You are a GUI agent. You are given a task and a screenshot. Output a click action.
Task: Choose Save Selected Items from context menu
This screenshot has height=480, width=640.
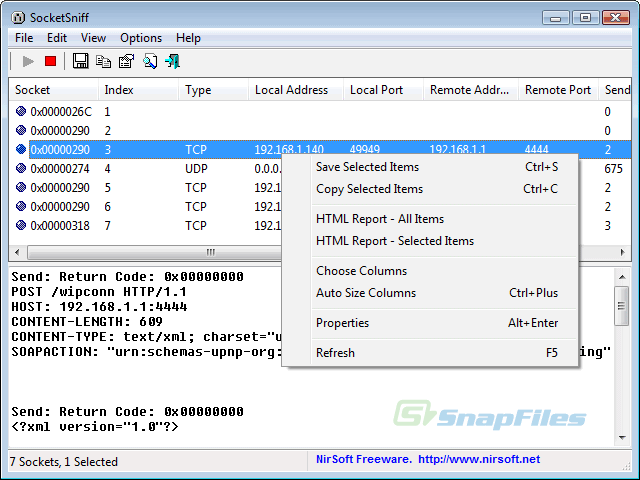[437, 167]
